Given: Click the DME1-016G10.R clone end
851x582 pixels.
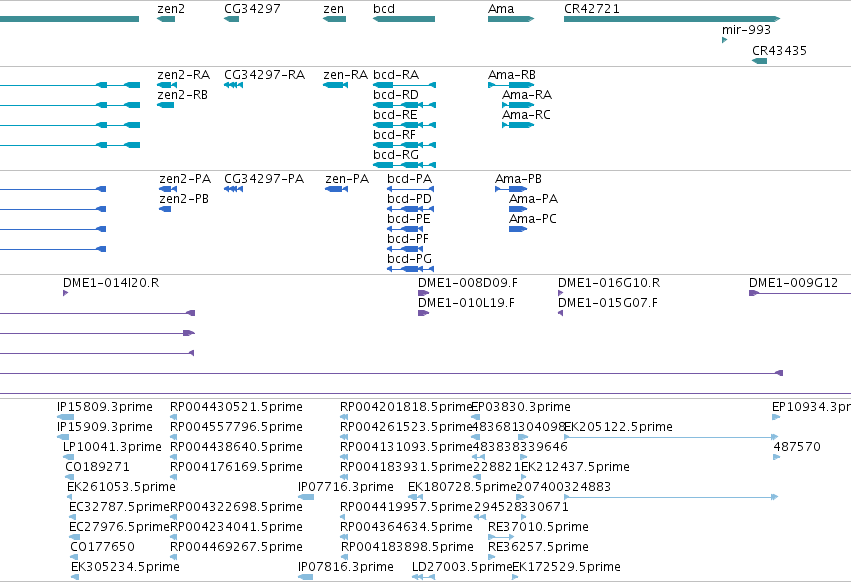Looking at the screenshot, I should tap(561, 293).
